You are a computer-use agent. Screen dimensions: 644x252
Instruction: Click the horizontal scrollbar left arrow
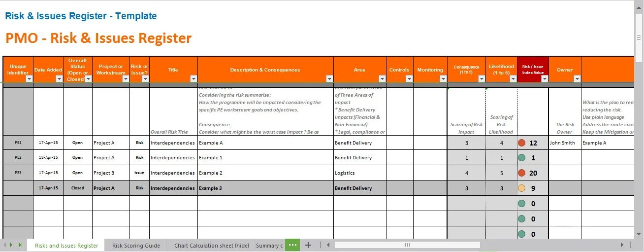329,245
